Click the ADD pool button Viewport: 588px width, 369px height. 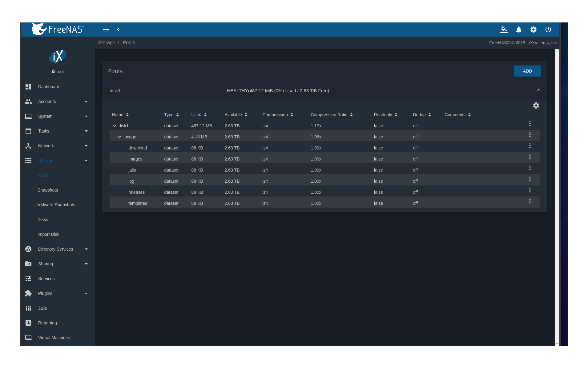click(x=527, y=71)
